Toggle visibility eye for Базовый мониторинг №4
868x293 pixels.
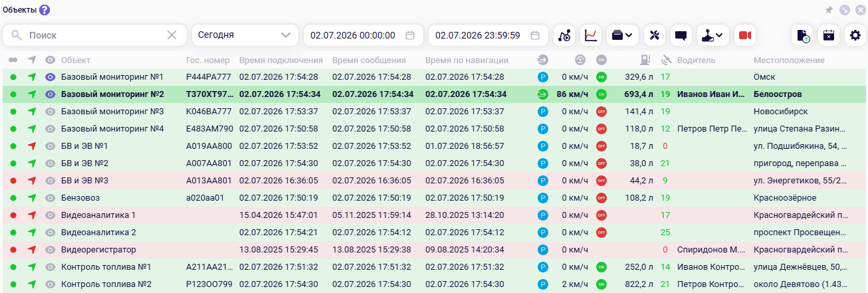50,129
